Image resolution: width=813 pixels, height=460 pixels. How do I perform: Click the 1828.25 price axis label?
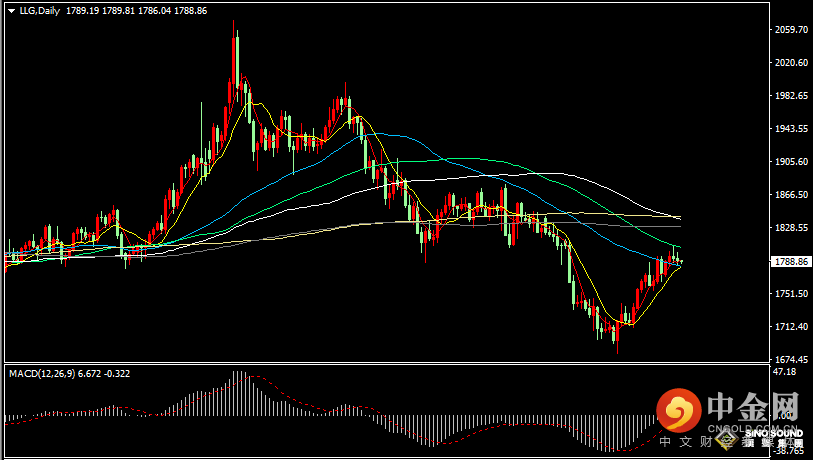click(790, 228)
